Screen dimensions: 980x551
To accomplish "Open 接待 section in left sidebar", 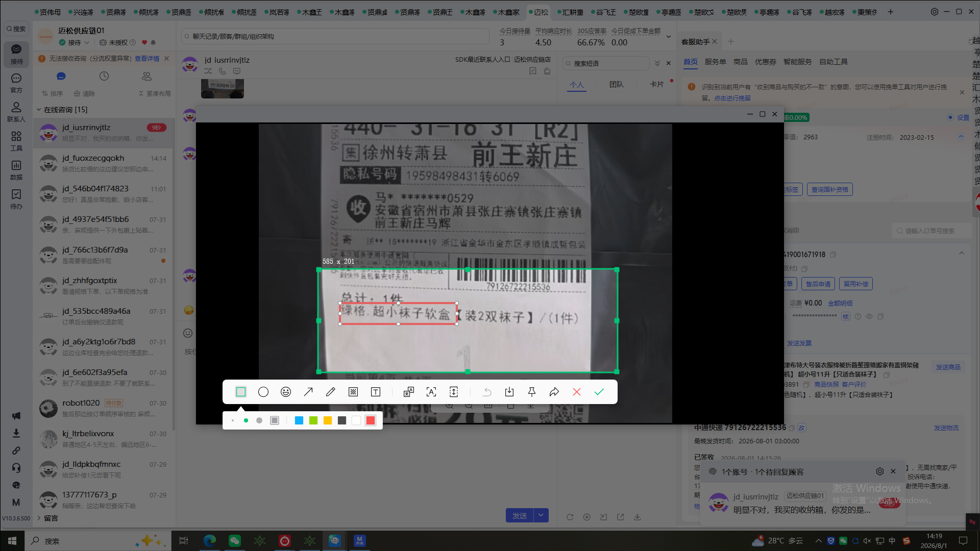I will (x=16, y=54).
